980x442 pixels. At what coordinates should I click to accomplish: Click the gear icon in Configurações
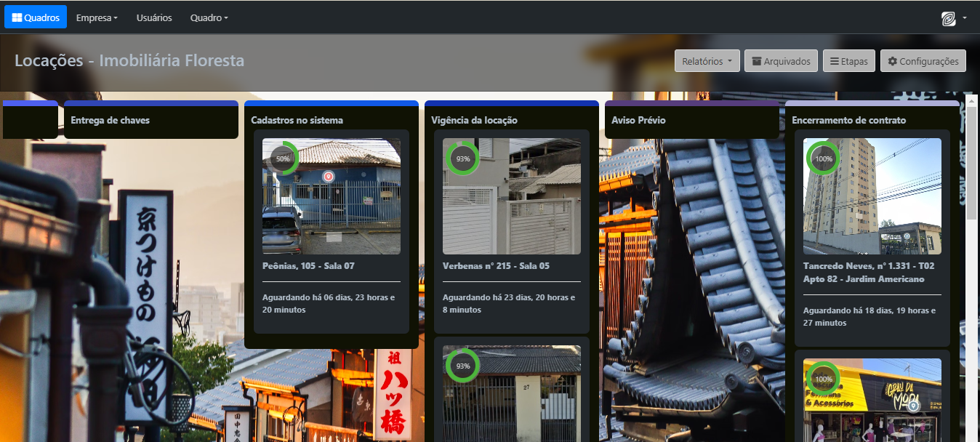(x=892, y=62)
